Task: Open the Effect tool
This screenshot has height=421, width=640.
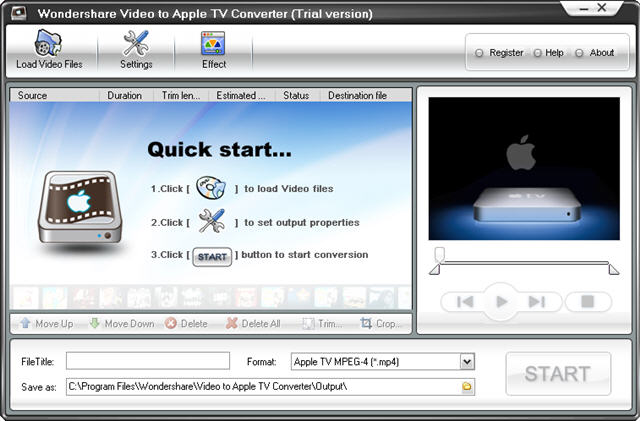Action: point(213,49)
